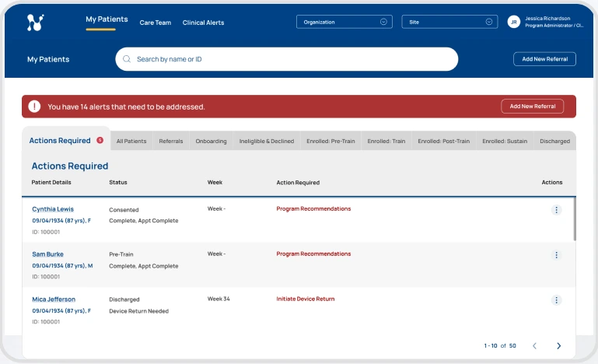Image resolution: width=598 pixels, height=364 pixels.
Task: Open Sam Burke patient record
Action: pyautogui.click(x=47, y=254)
